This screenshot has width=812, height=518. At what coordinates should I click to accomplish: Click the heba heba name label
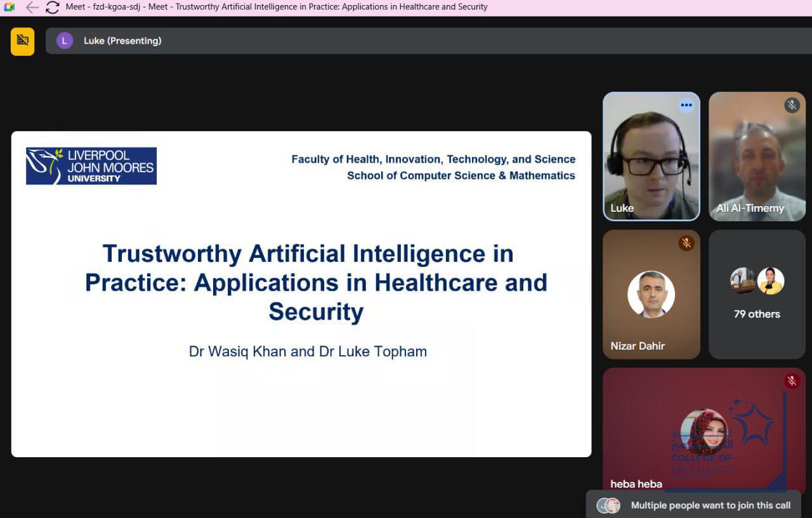pos(636,484)
